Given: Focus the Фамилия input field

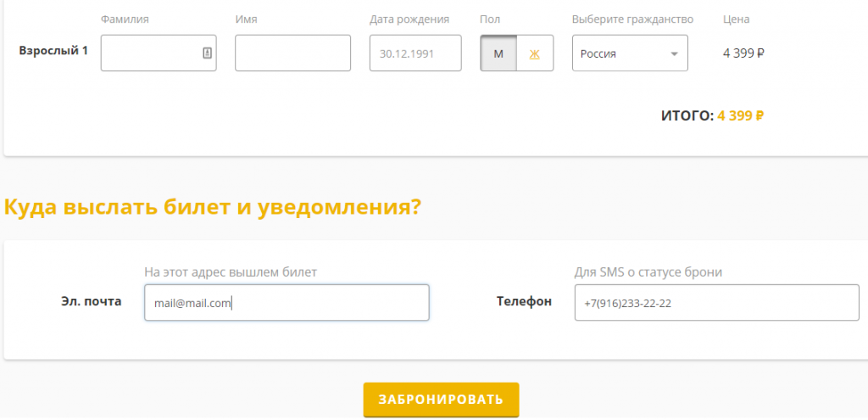Looking at the screenshot, I should (x=151, y=53).
